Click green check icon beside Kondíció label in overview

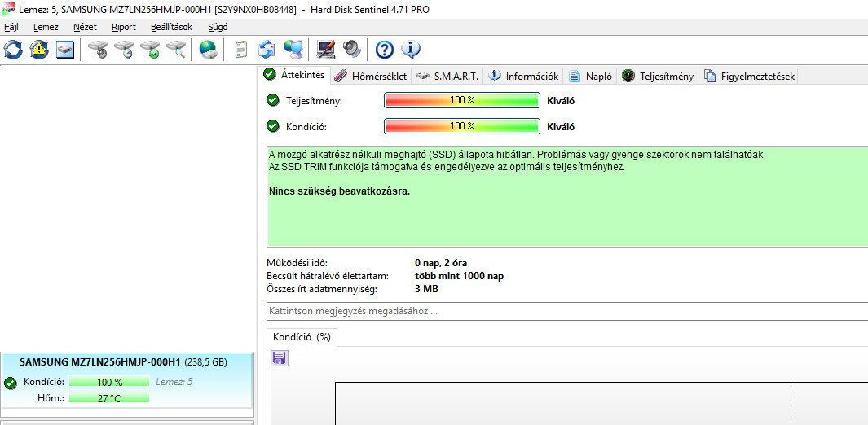(273, 126)
